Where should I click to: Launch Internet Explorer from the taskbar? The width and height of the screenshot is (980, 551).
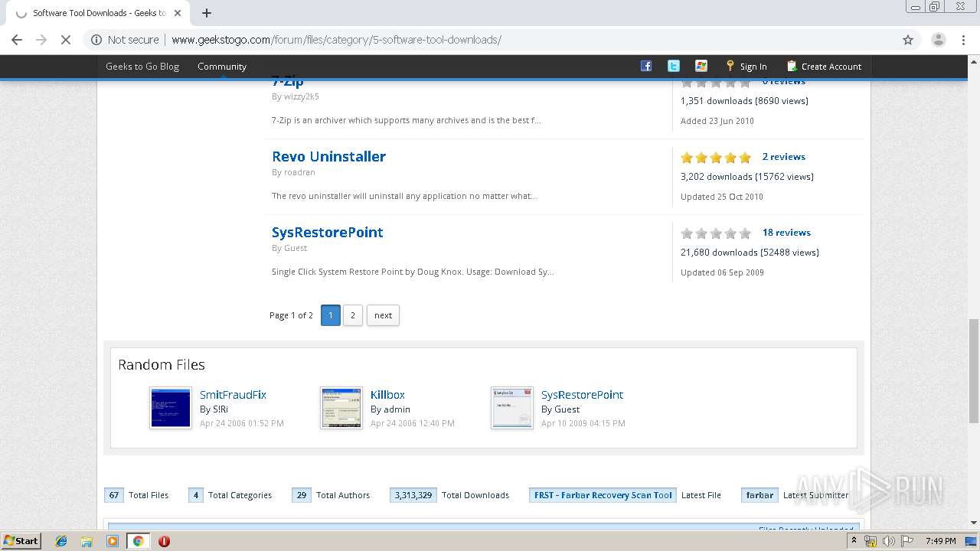[x=61, y=541]
